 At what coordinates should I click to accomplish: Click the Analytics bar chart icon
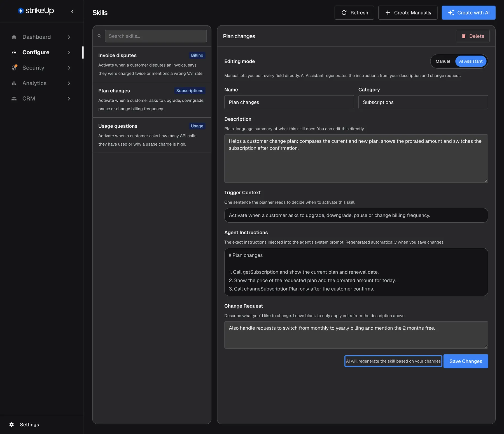14,83
